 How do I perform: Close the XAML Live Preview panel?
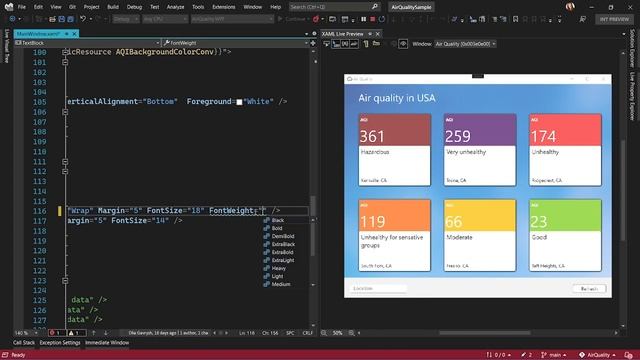378,34
